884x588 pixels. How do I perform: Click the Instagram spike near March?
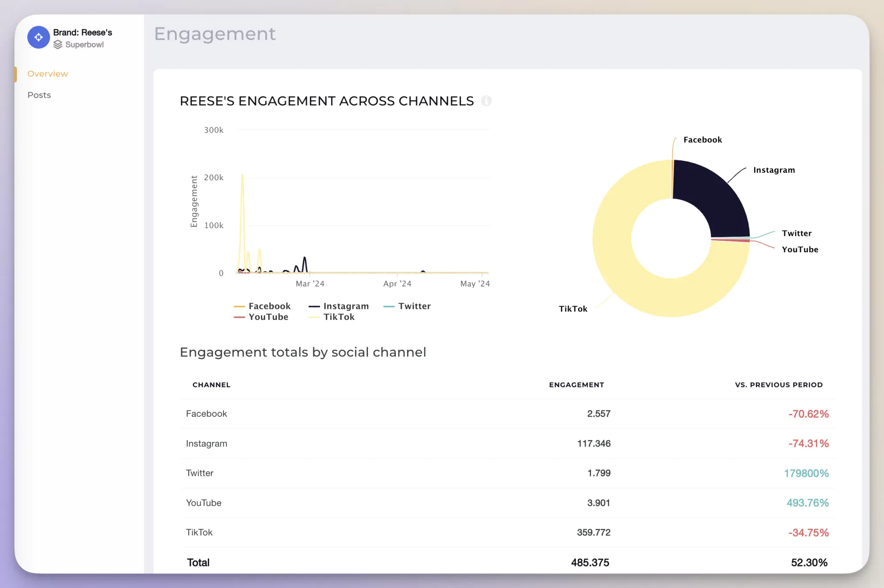(305, 258)
